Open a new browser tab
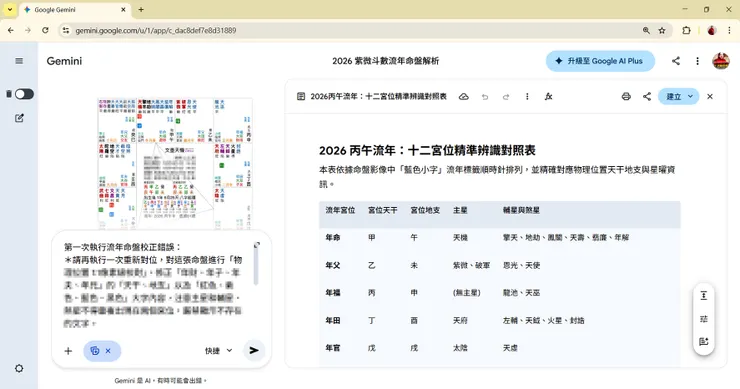 (141, 9)
